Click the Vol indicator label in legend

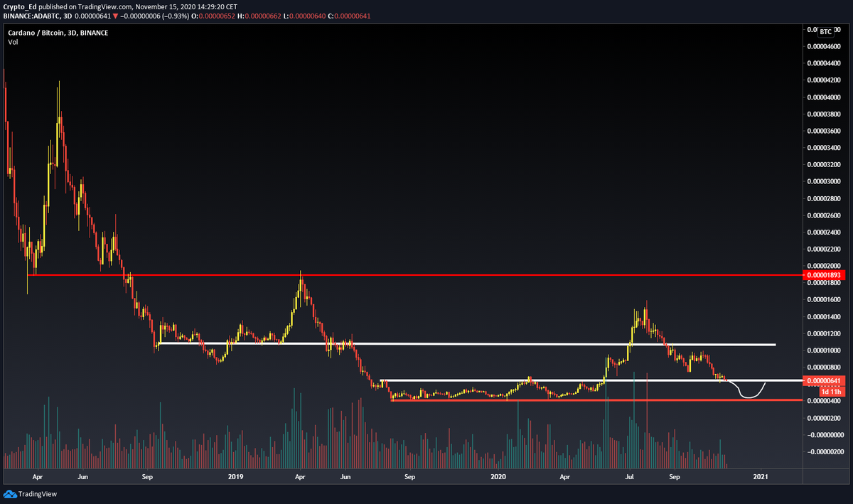[12, 42]
